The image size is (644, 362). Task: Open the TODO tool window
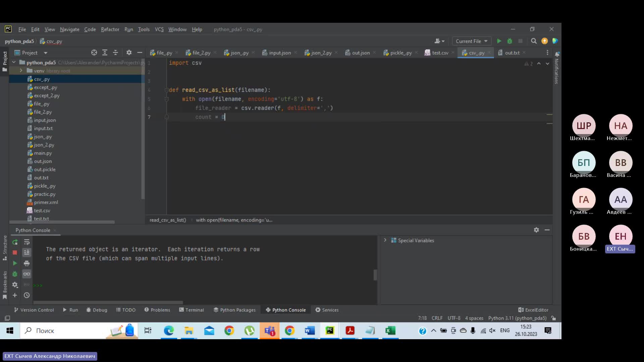(126, 310)
